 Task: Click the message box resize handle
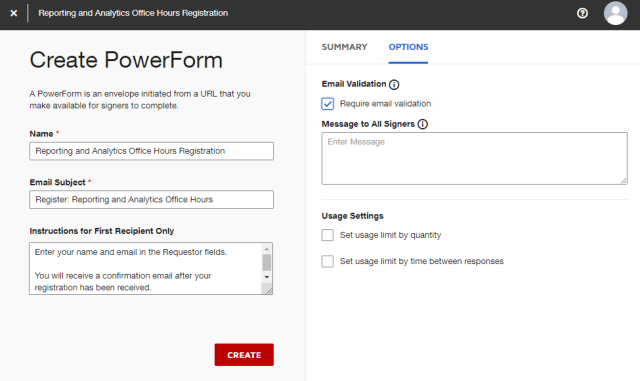(624, 180)
